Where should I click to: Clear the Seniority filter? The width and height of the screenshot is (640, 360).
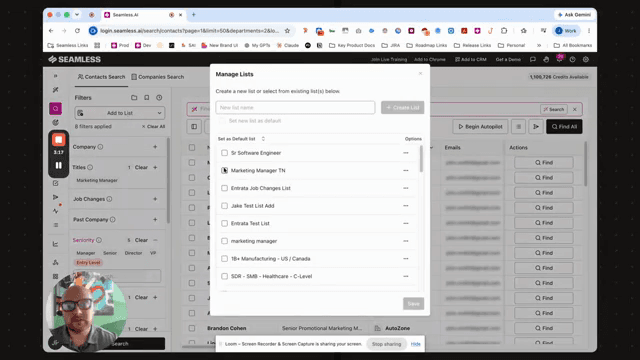click(x=141, y=240)
